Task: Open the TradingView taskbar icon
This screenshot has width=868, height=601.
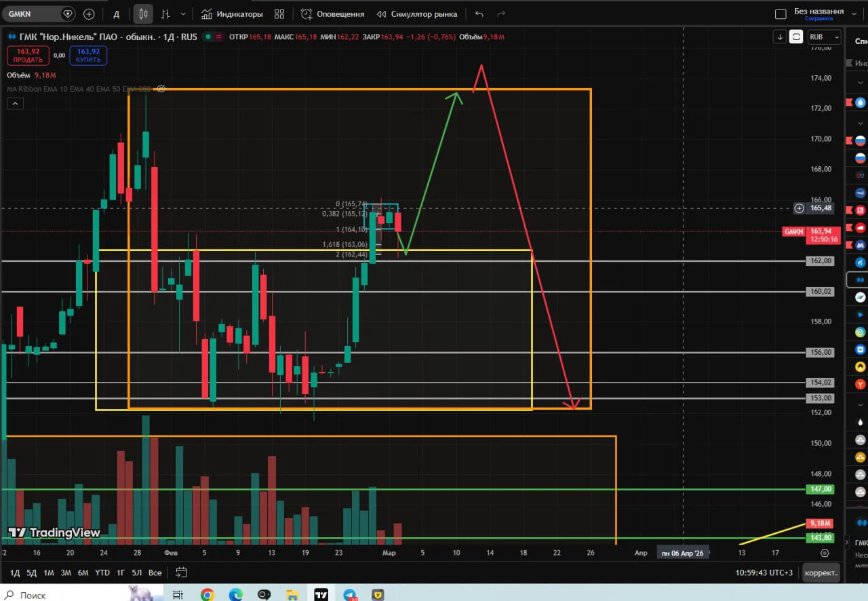Action: pos(321,595)
